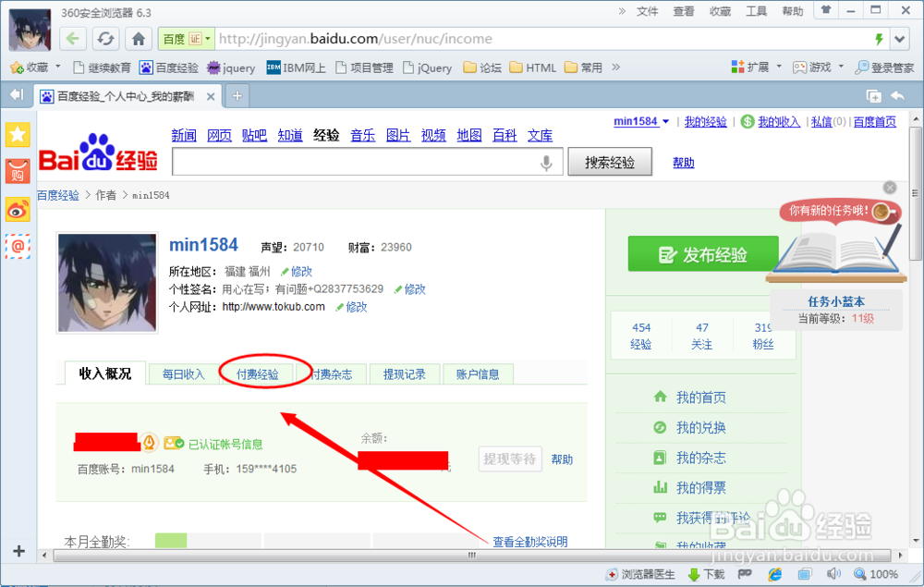Click the horizontal scrollbar track
Image resolution: width=924 pixels, height=587 pixels.
pos(471,556)
